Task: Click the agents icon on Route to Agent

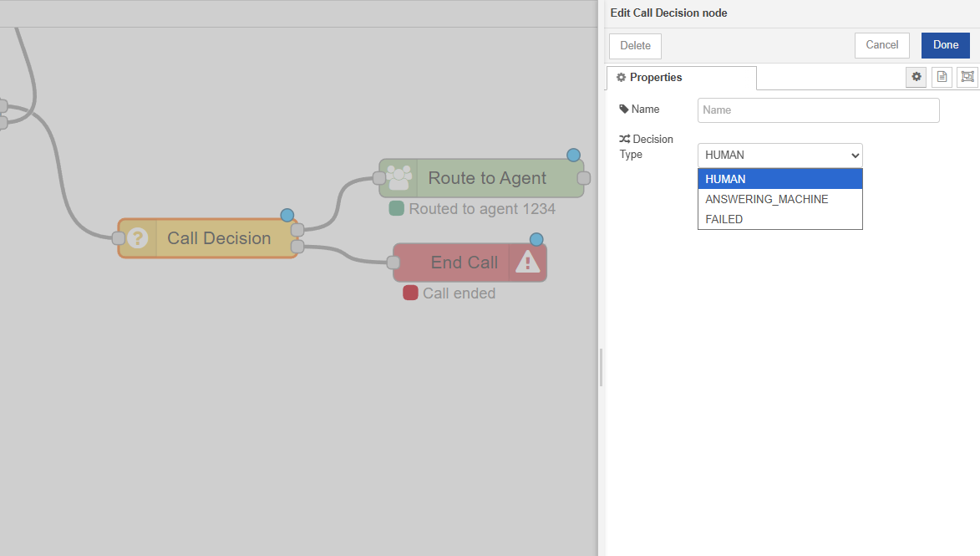Action: click(x=399, y=178)
